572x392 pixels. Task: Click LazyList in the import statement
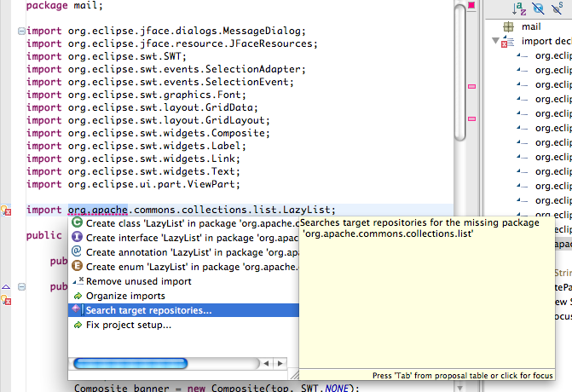[x=306, y=210]
